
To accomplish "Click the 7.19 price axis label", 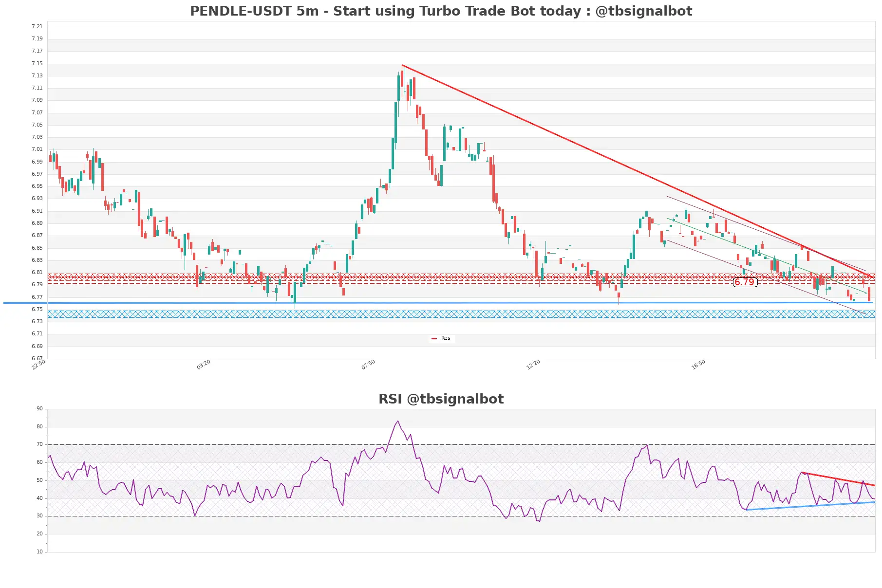I will [37, 39].
